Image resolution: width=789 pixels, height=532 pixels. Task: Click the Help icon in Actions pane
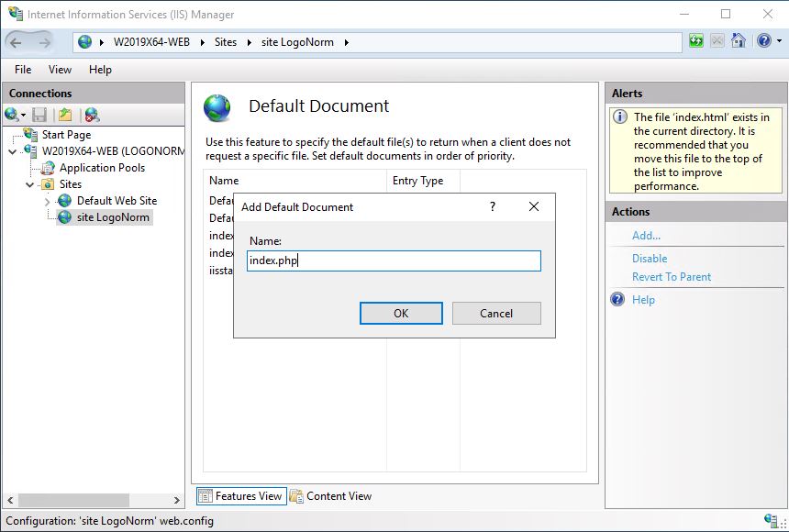[617, 299]
